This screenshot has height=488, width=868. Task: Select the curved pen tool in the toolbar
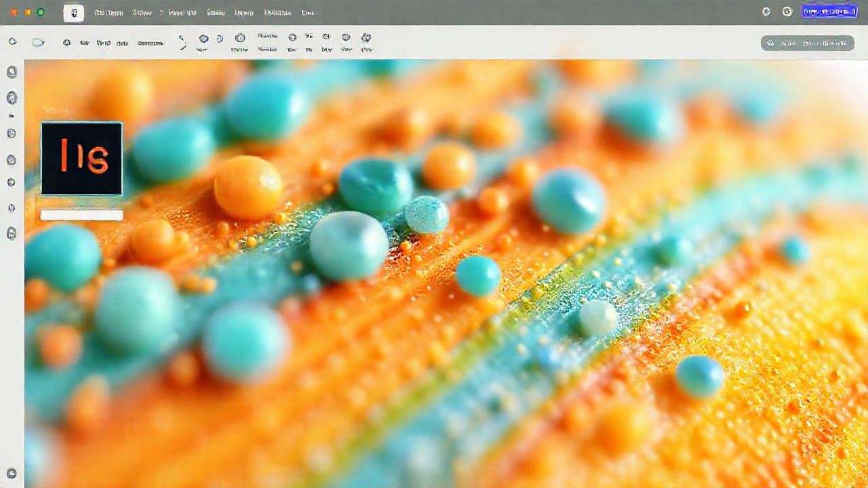182,42
